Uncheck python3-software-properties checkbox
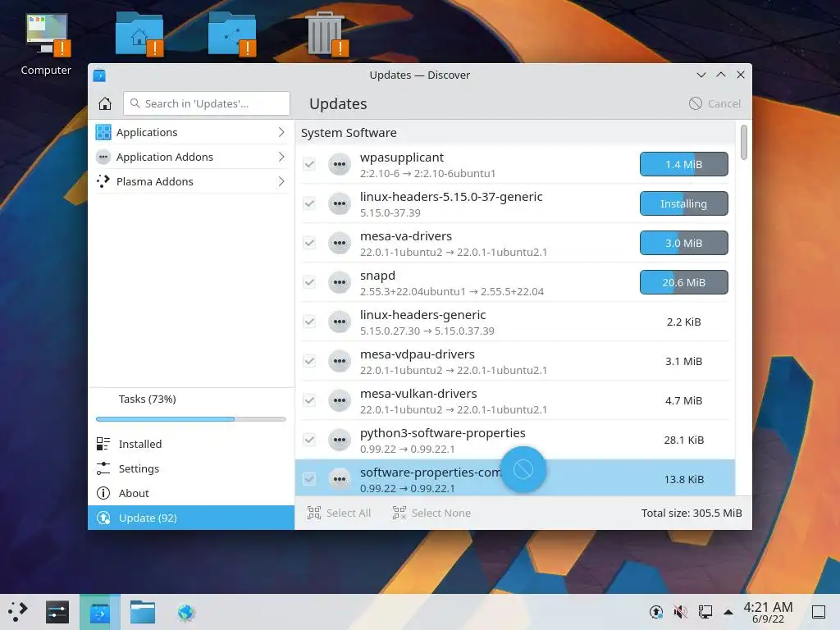 tap(309, 440)
